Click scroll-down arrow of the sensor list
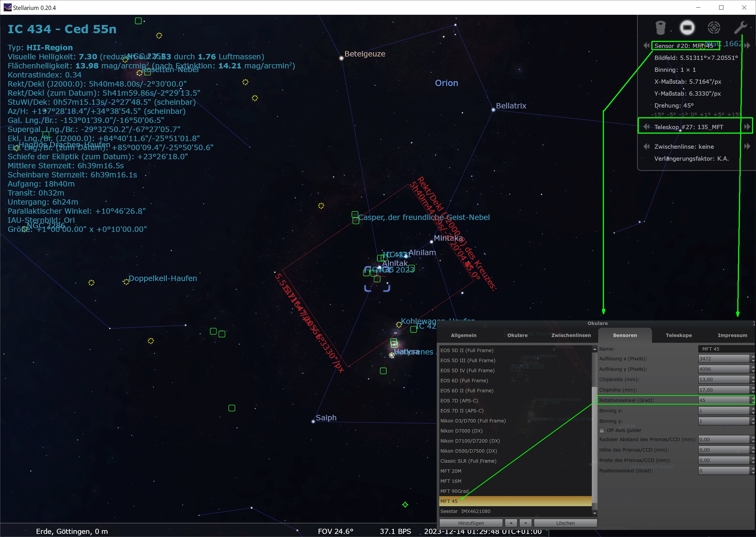The image size is (756, 537). [x=595, y=513]
